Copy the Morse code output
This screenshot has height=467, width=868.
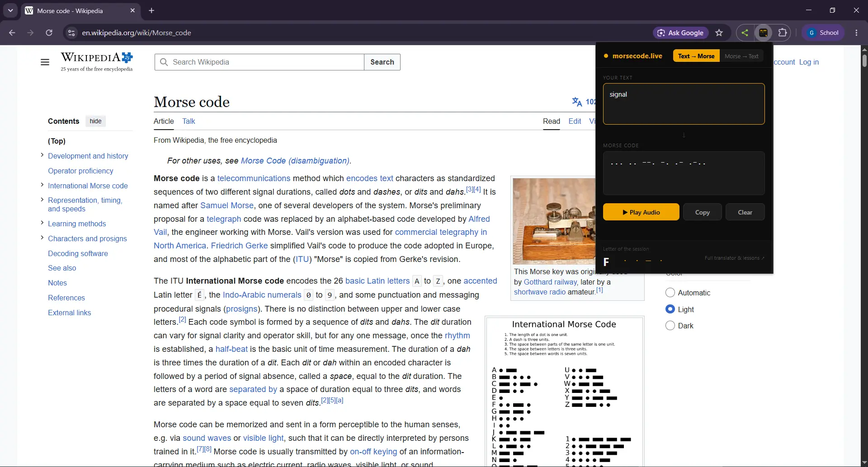[702, 212]
